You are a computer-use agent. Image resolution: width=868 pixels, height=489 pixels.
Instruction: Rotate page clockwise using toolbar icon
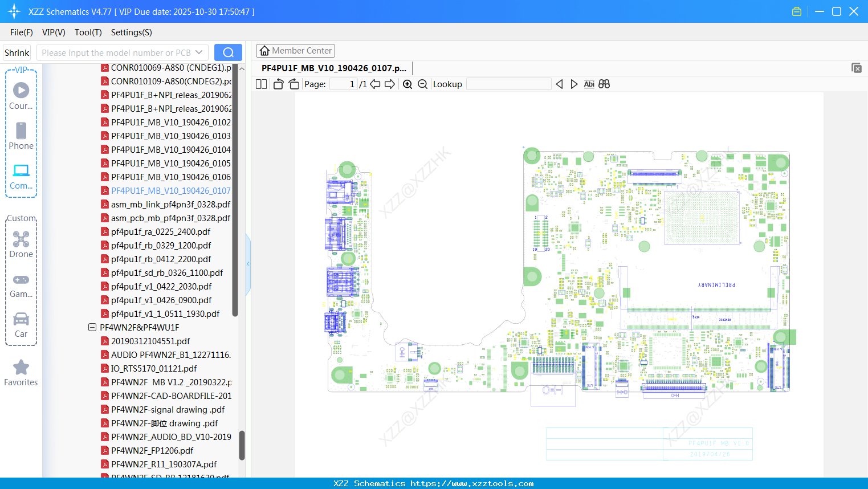point(294,84)
